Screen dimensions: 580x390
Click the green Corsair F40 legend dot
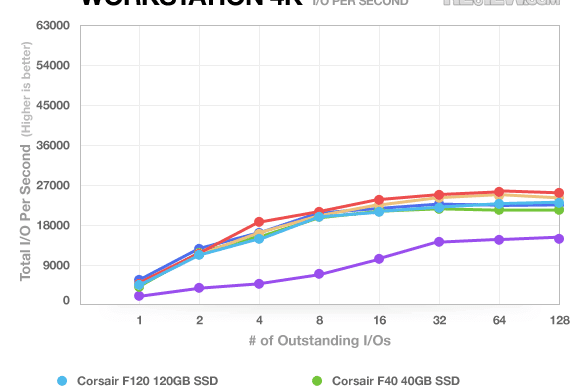317,381
